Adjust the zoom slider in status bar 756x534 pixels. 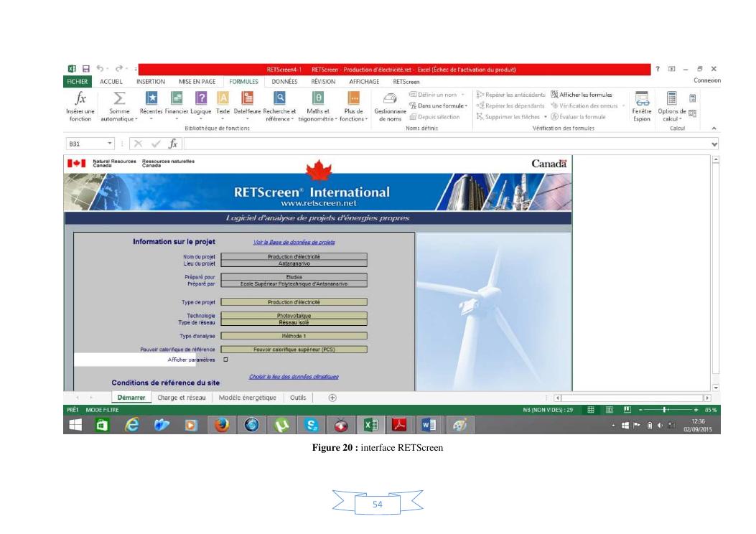click(666, 410)
